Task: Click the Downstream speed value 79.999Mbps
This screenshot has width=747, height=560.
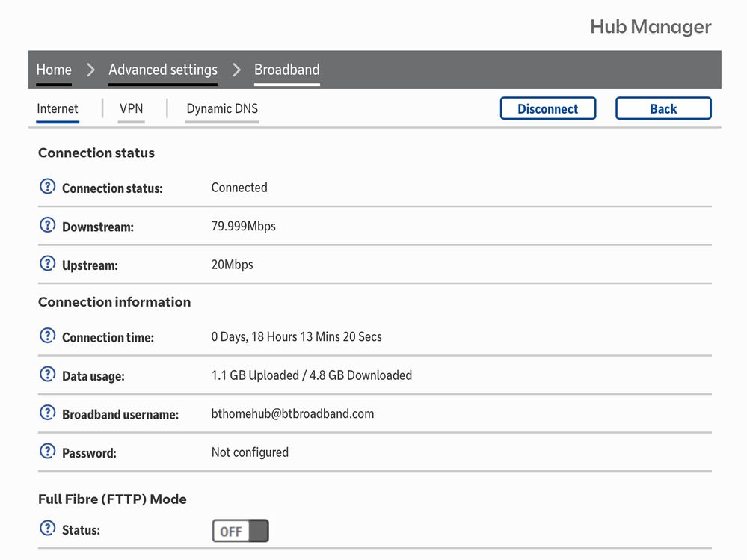Action: (243, 226)
